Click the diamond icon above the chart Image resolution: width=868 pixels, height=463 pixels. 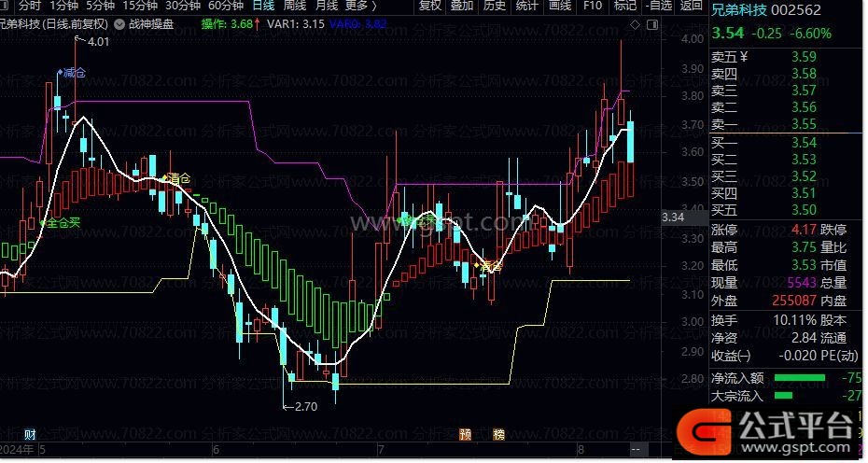(635, 25)
